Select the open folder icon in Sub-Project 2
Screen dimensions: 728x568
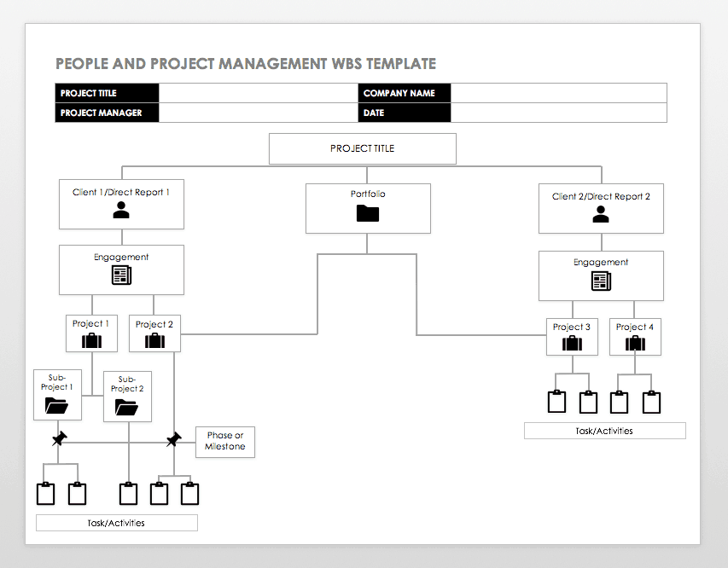[127, 407]
